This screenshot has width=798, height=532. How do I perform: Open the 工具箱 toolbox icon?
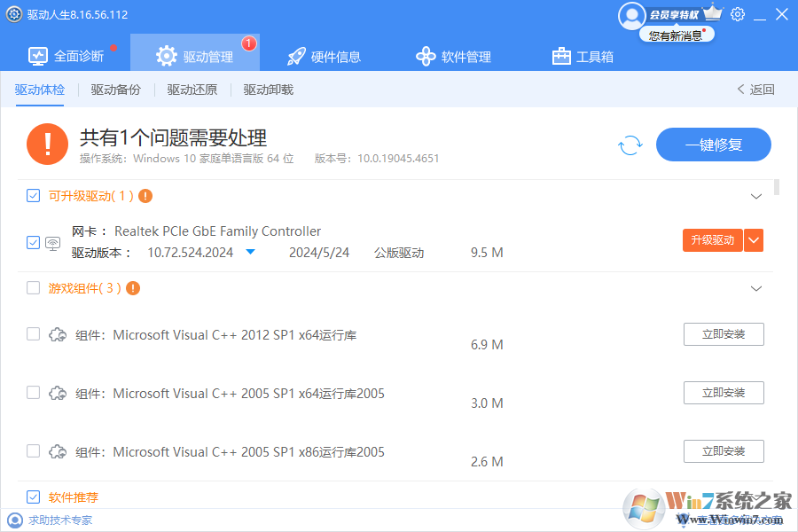point(561,55)
